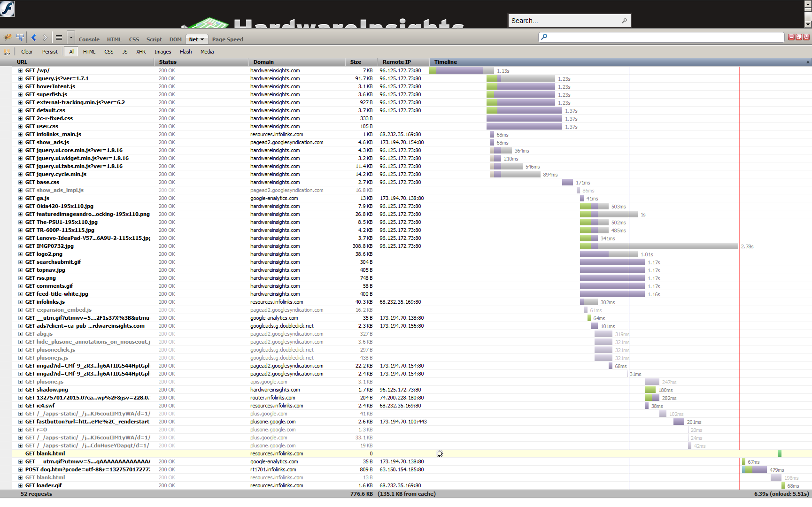This screenshot has width=812, height=507.
Task: Click the XHR break icon in Net toolbar
Action: click(x=7, y=52)
